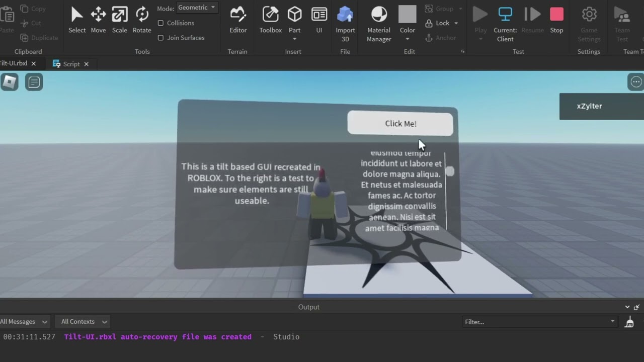This screenshot has width=644, height=362.
Task: Switch to the Tilt-UI.rbxl tab
Action: (x=15, y=63)
